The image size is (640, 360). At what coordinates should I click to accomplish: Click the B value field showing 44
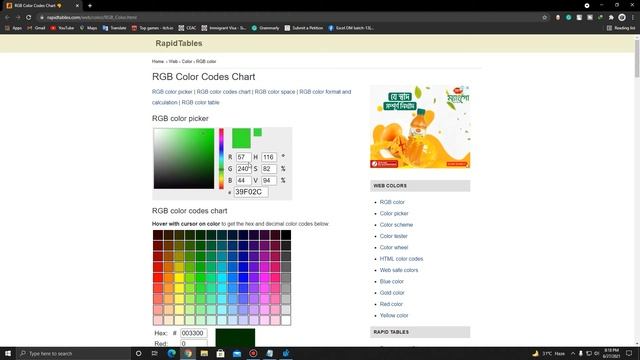244,180
